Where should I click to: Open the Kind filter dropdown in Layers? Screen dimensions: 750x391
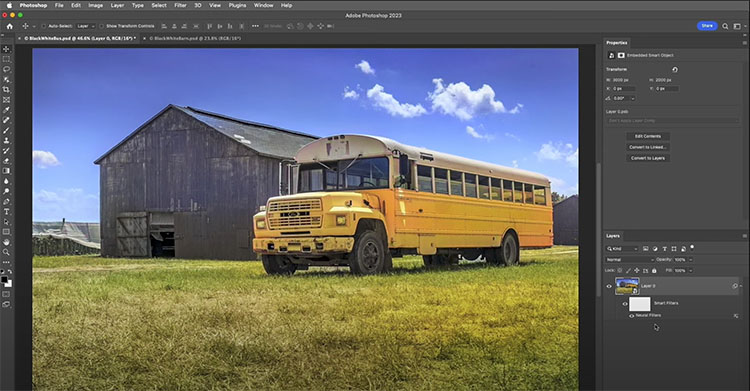click(x=622, y=248)
